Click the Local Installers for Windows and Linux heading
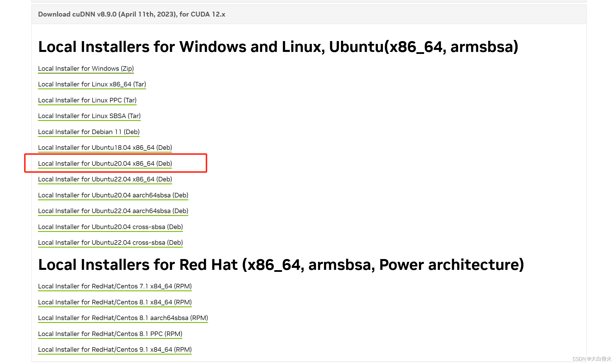Viewport: 616px width, 364px height. click(x=278, y=47)
